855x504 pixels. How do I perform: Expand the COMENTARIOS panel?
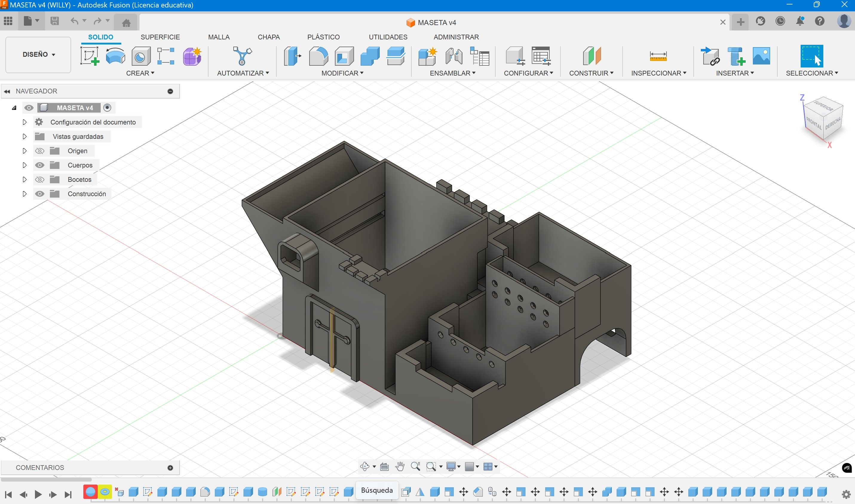pos(170,468)
